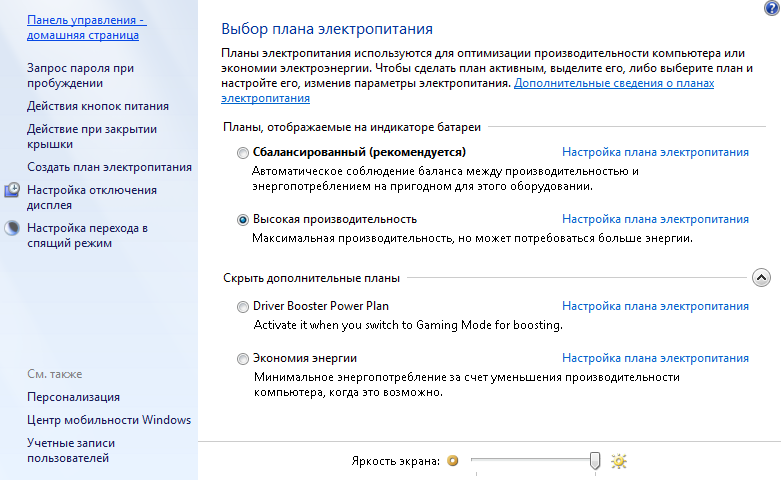Open Действия кнопок питания

98,106
